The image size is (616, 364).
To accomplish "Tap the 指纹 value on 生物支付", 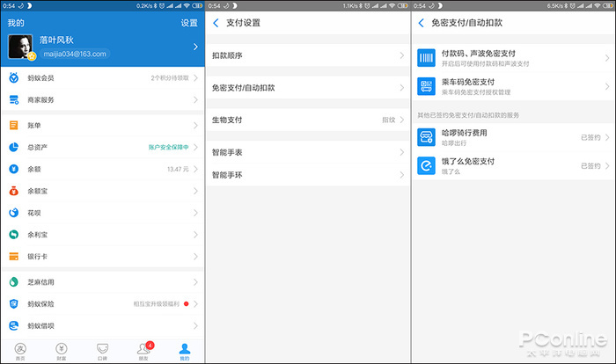I will 389,120.
